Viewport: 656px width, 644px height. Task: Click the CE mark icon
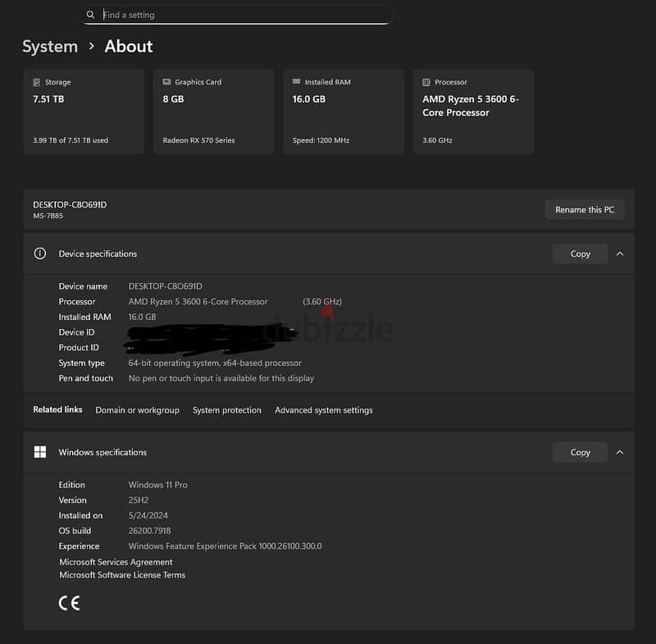point(70,603)
